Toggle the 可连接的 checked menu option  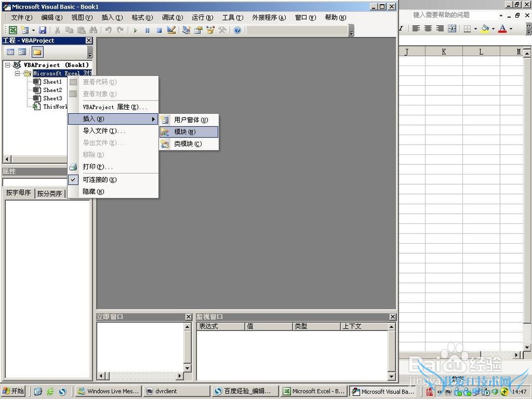pyautogui.click(x=99, y=180)
